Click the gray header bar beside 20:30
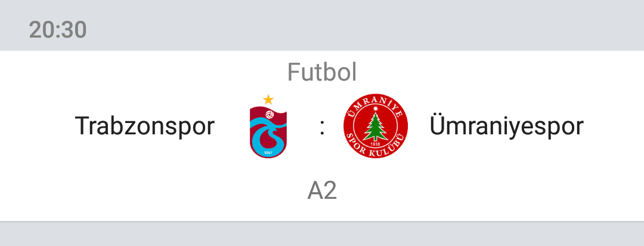Viewport: 644px width, 246px height. pyautogui.click(x=366, y=26)
